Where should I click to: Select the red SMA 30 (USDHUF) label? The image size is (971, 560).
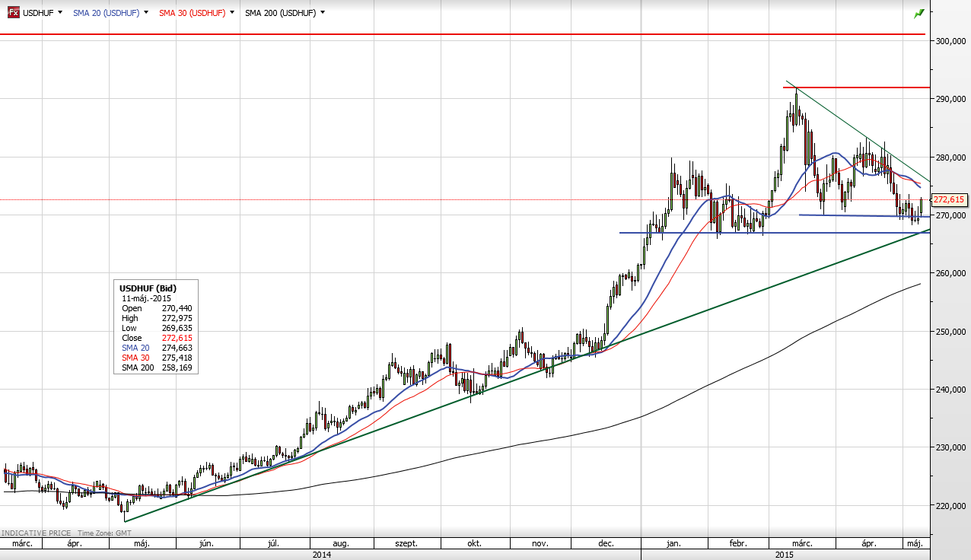click(x=193, y=13)
